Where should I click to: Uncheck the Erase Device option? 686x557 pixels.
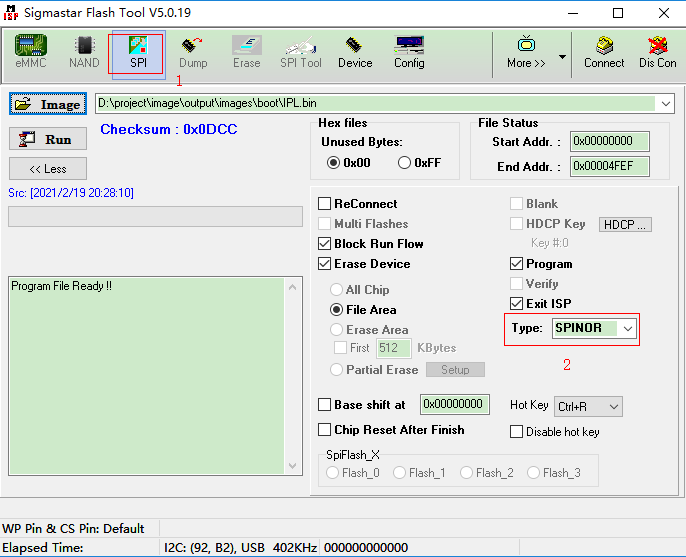tap(325, 264)
